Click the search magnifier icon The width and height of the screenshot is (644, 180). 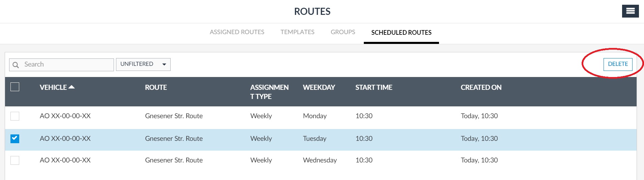[x=16, y=65]
